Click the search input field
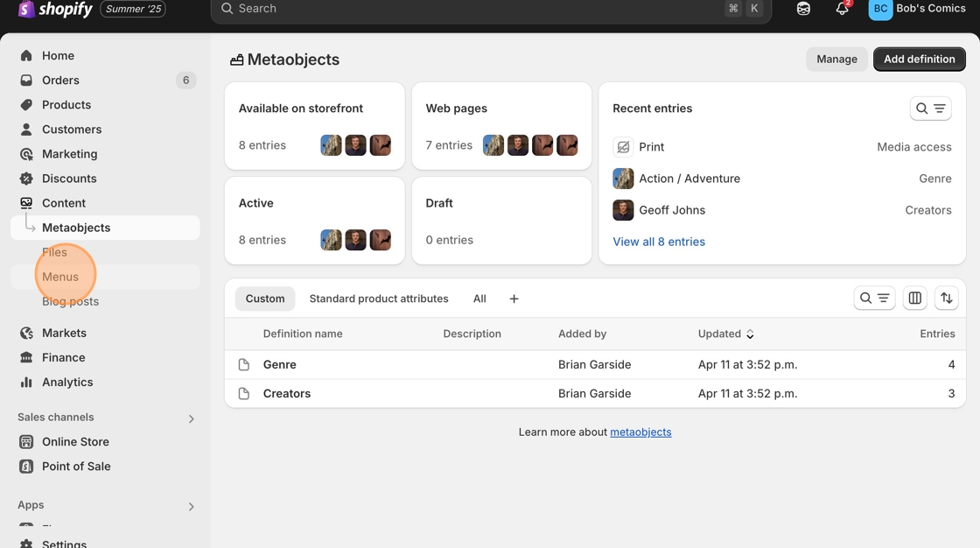Image resolution: width=980 pixels, height=548 pixels. (x=472, y=9)
